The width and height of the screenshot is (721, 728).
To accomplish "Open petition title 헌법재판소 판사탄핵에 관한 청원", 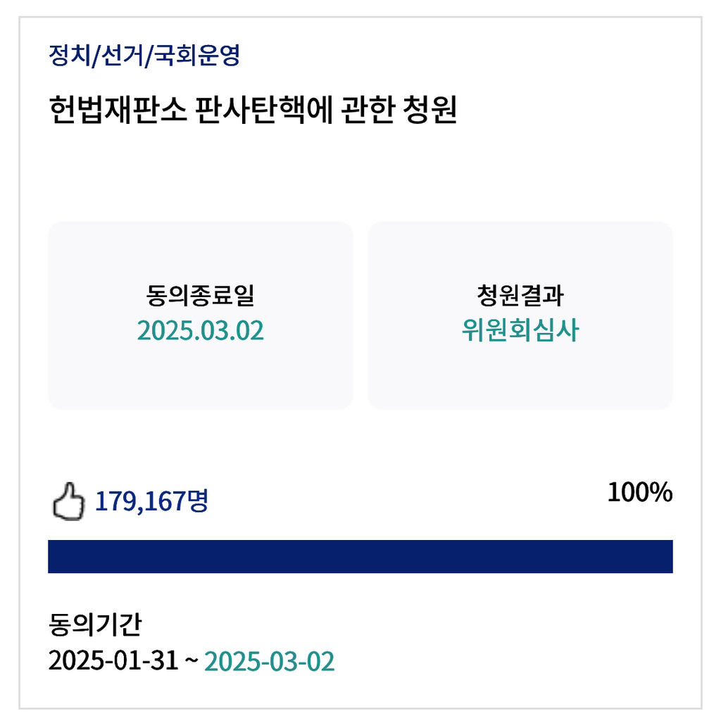I will pos(253,110).
